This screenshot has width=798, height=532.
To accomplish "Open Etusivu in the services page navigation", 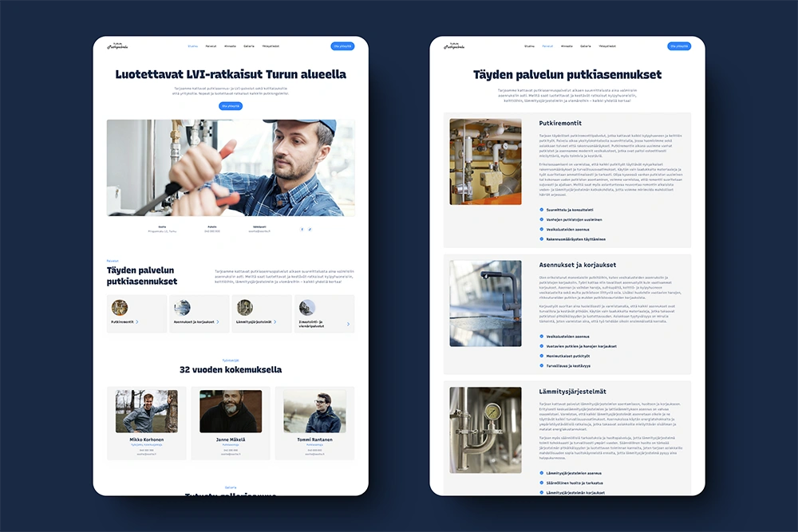I will (529, 46).
